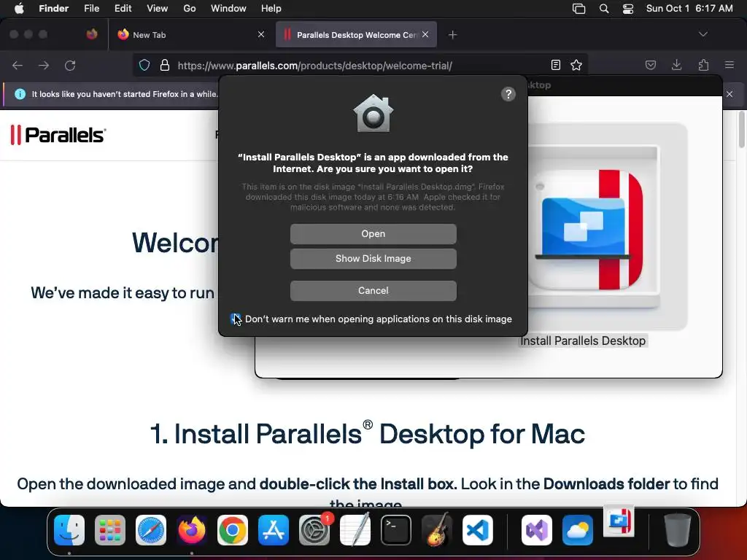Open TextEdit from the Dock
This screenshot has height=560, width=747.
pos(355,530)
